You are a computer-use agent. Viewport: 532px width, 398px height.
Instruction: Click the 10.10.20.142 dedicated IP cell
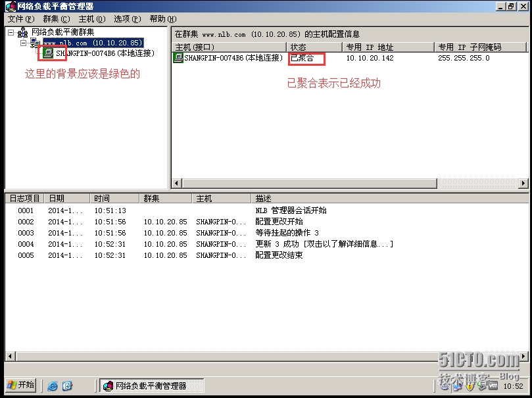tap(370, 58)
